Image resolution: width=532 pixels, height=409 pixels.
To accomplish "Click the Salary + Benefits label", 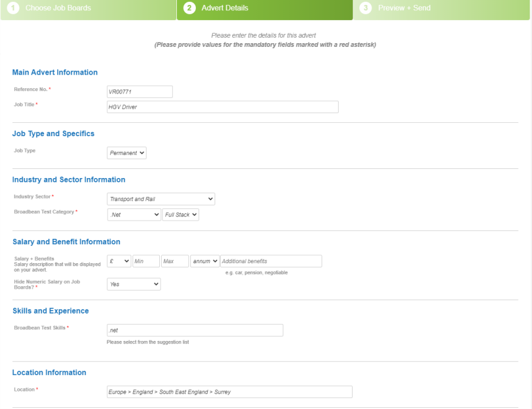I will [x=34, y=258].
